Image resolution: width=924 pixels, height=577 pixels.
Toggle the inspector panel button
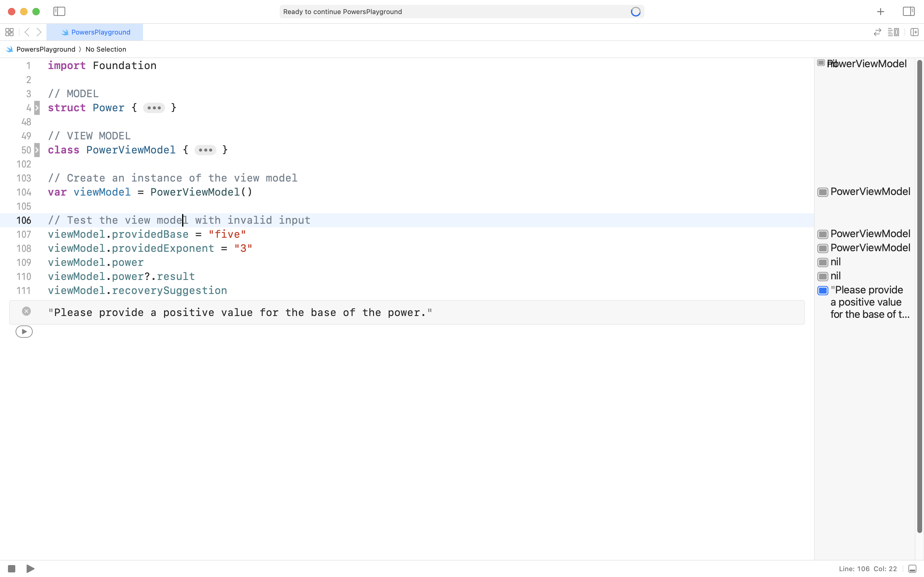click(908, 11)
